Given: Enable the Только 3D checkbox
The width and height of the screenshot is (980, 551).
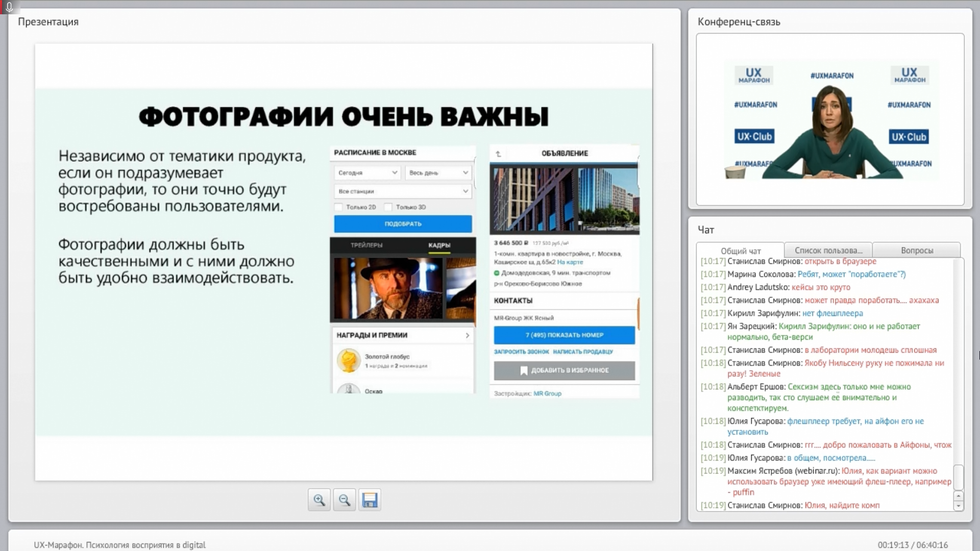Looking at the screenshot, I should pos(388,207).
